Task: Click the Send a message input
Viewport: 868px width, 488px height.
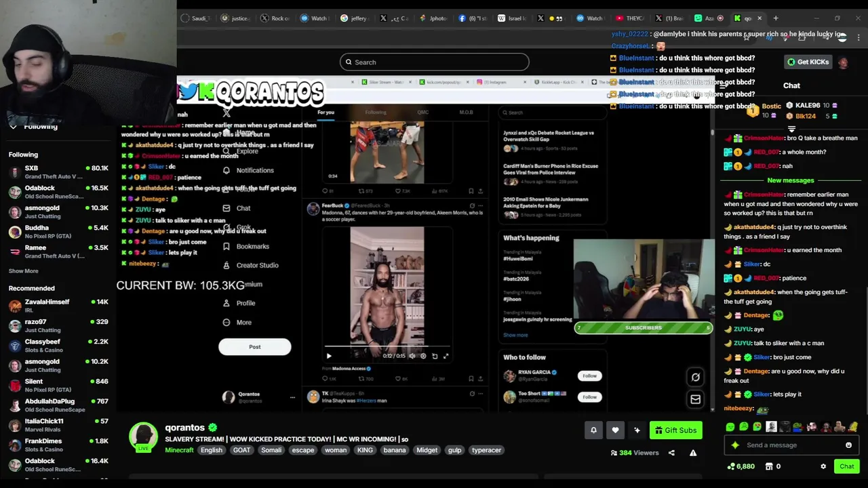Action: point(791,445)
